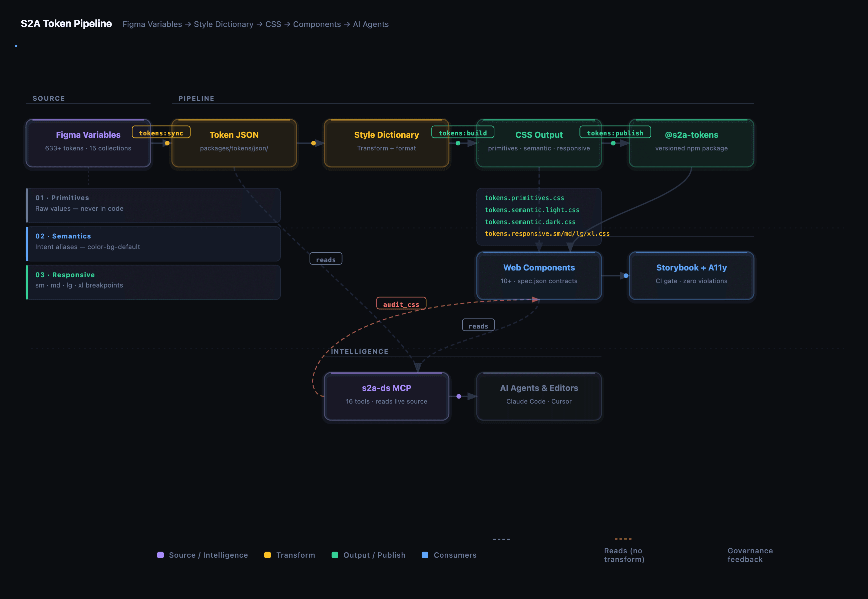This screenshot has width=868, height=599.
Task: Open the @s2a-tokens npm package node
Action: (691, 143)
